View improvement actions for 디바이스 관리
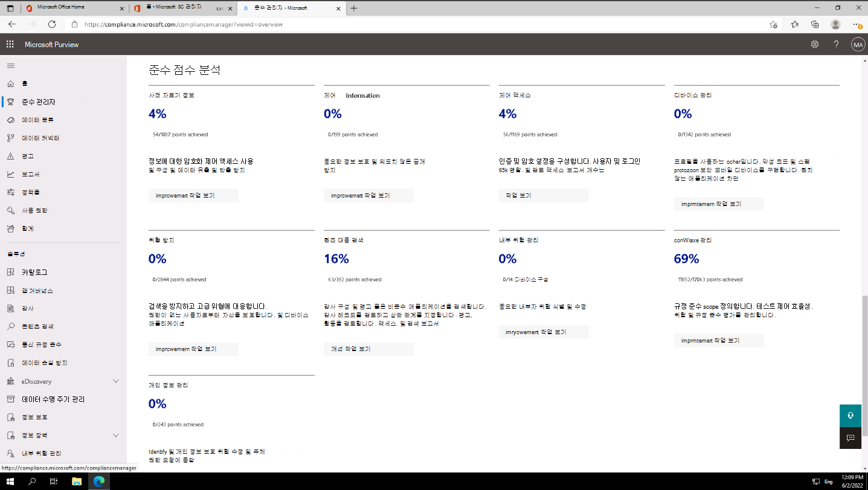The image size is (868, 490). pos(719,204)
